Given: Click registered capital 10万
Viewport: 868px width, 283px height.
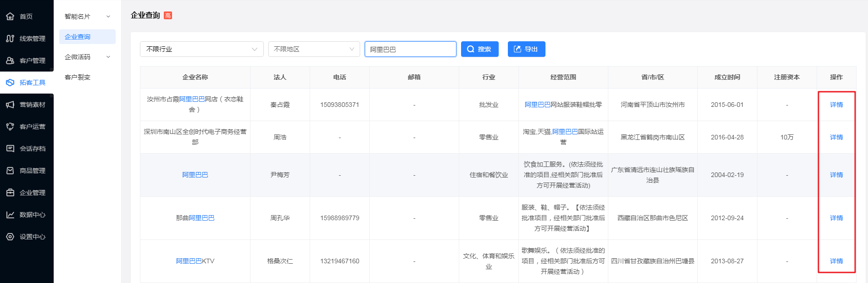Looking at the screenshot, I should (787, 137).
